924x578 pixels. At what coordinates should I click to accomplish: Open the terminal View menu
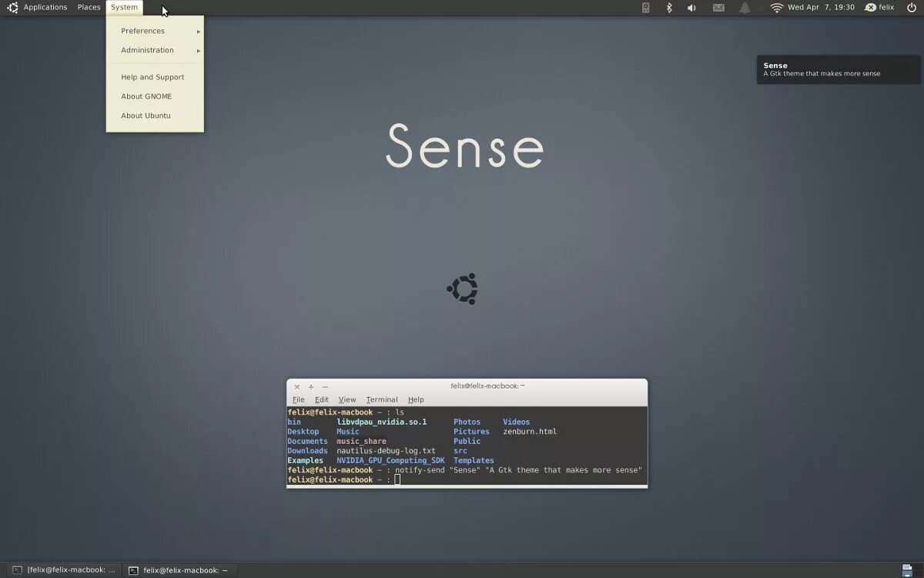pyautogui.click(x=347, y=400)
